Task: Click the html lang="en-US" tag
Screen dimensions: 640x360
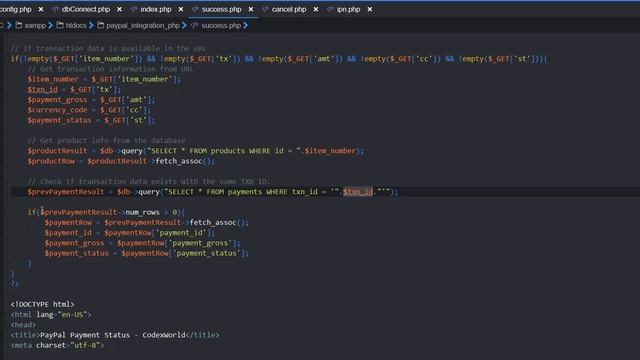Action: (x=51, y=315)
